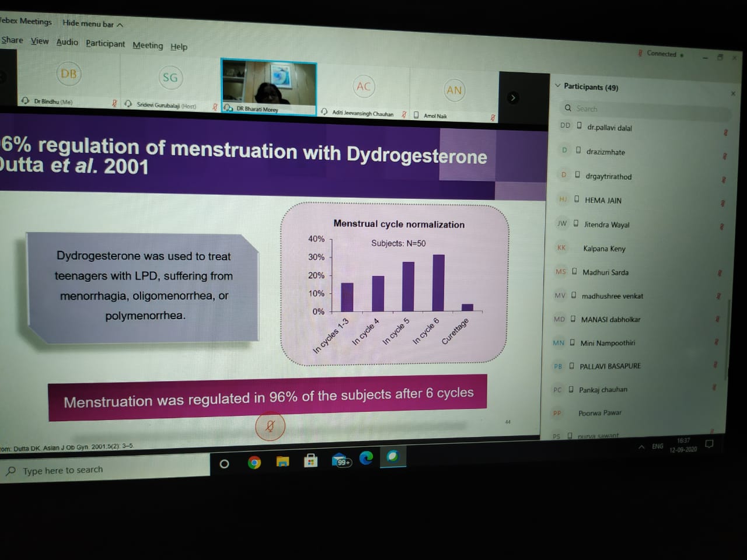This screenshot has height=560, width=747.
Task: Open the Participant menu
Action: coord(105,44)
